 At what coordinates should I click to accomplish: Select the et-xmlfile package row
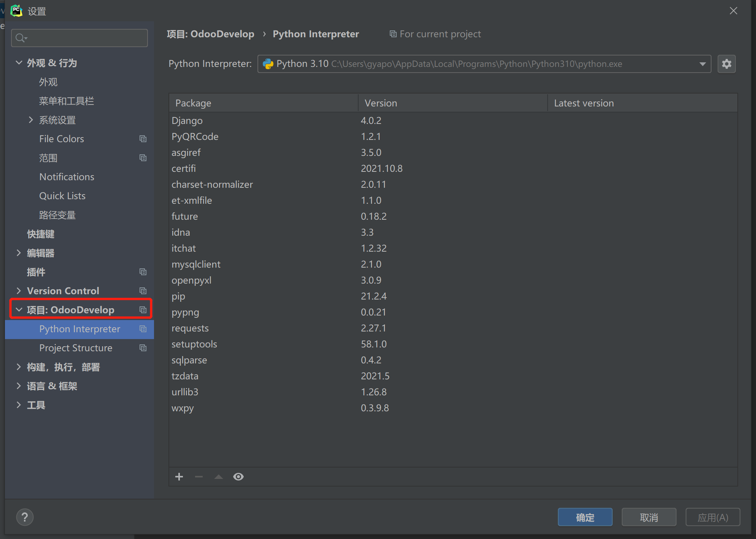click(453, 200)
